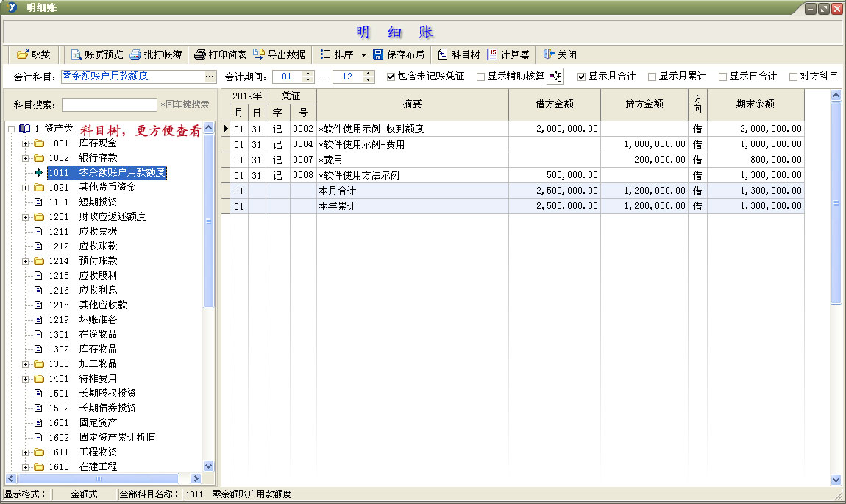
Task: Click document icon of 1601 固定资产
Action: point(38,422)
